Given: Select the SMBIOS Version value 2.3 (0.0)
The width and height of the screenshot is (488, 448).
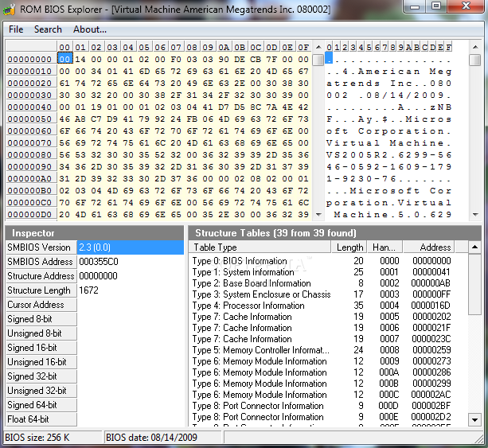Looking at the screenshot, I should tap(131, 247).
